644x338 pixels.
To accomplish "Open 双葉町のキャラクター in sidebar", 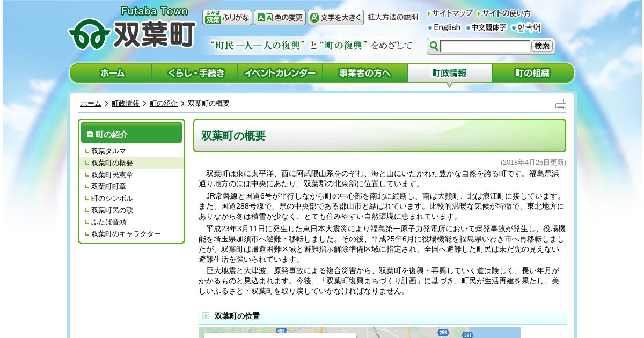I will pos(126,234).
